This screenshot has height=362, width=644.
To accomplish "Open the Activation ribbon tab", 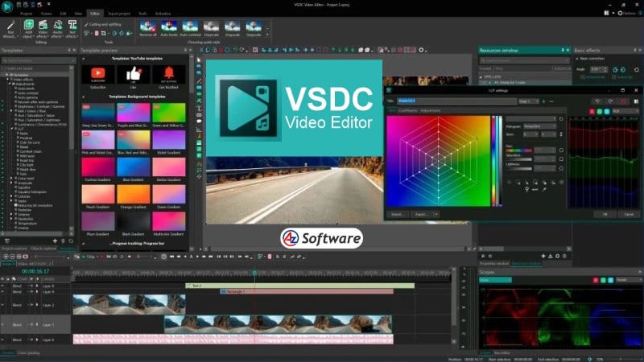I will (x=163, y=14).
